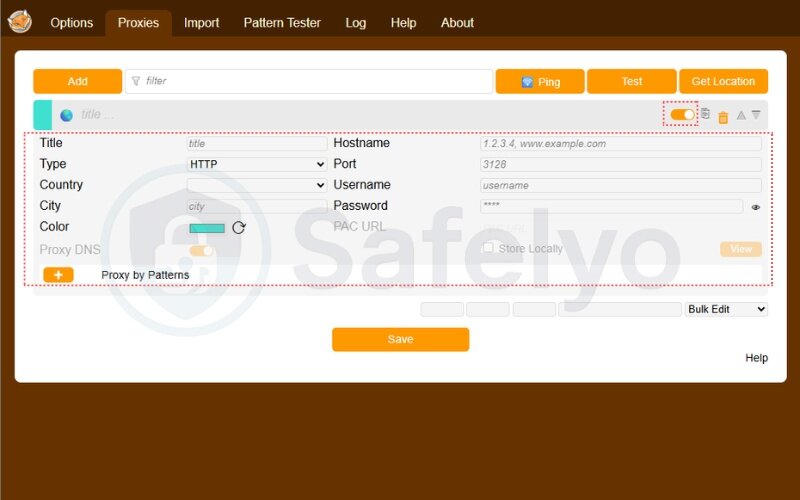
Task: Go to the Pattern Tester tab
Action: tap(282, 23)
